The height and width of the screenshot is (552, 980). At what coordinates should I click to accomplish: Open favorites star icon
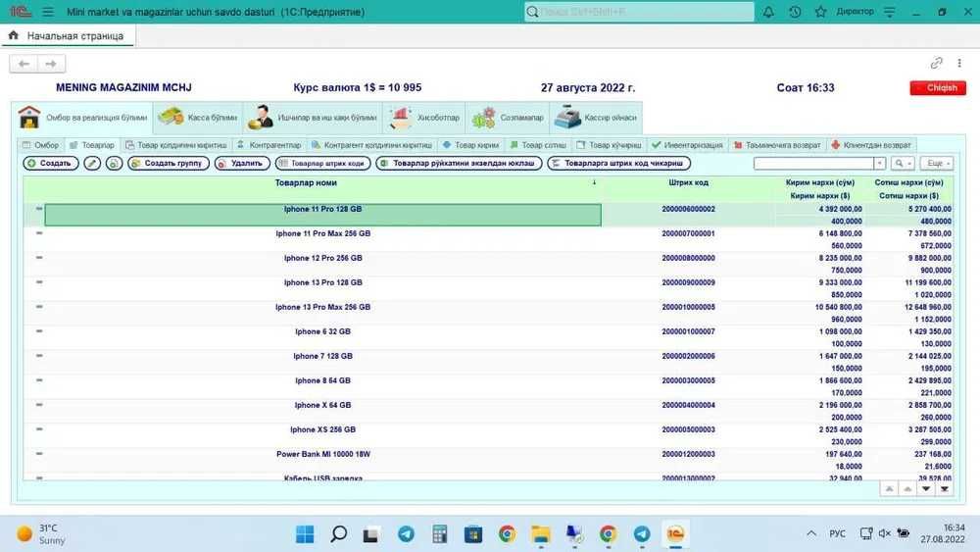[820, 12]
